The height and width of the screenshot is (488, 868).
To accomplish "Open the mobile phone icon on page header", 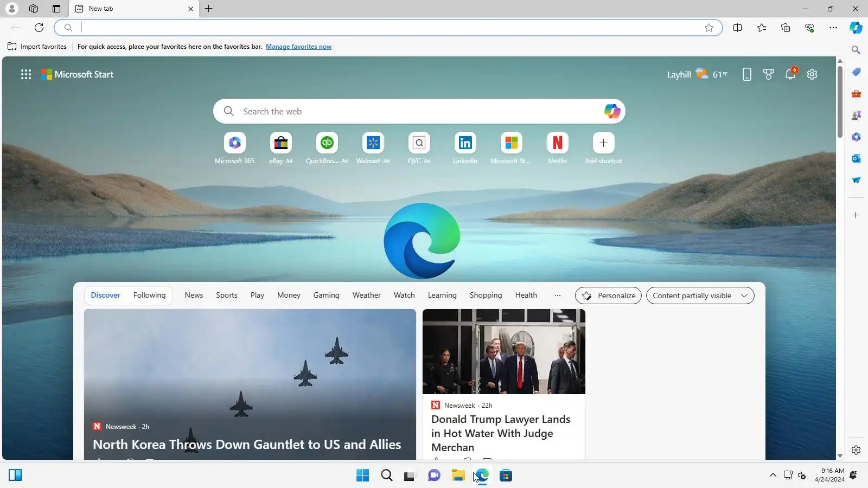I will [747, 74].
